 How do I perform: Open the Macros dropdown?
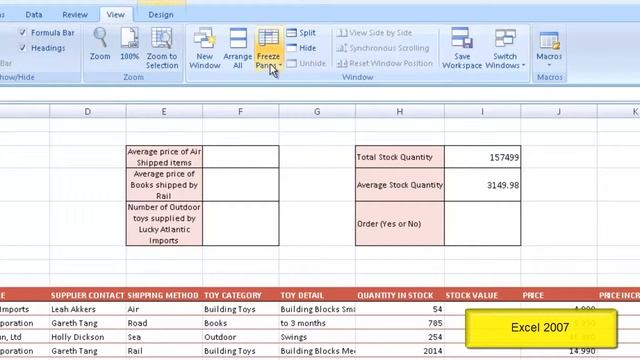(x=549, y=48)
